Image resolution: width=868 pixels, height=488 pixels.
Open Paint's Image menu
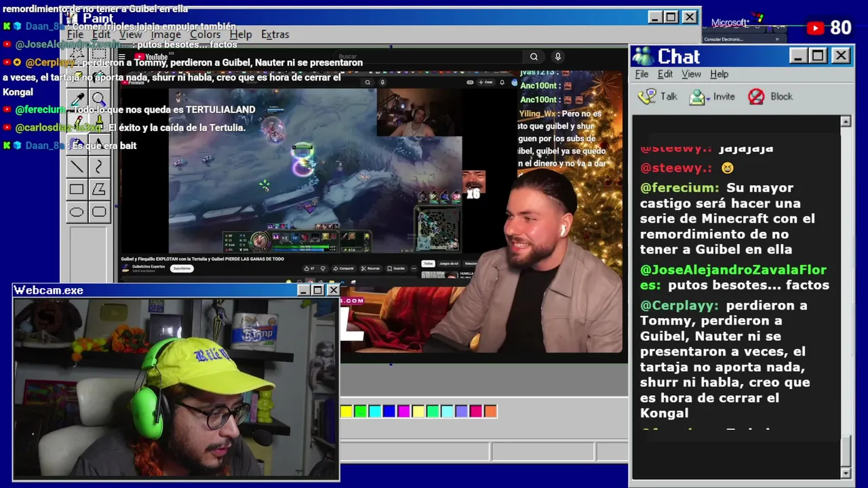[x=166, y=35]
